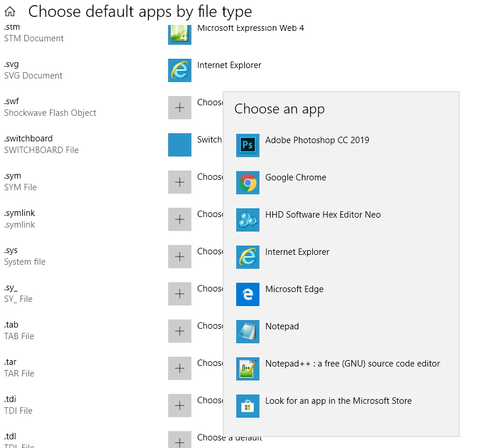Select Adobe Photoshop CC 2019 icon

click(248, 145)
